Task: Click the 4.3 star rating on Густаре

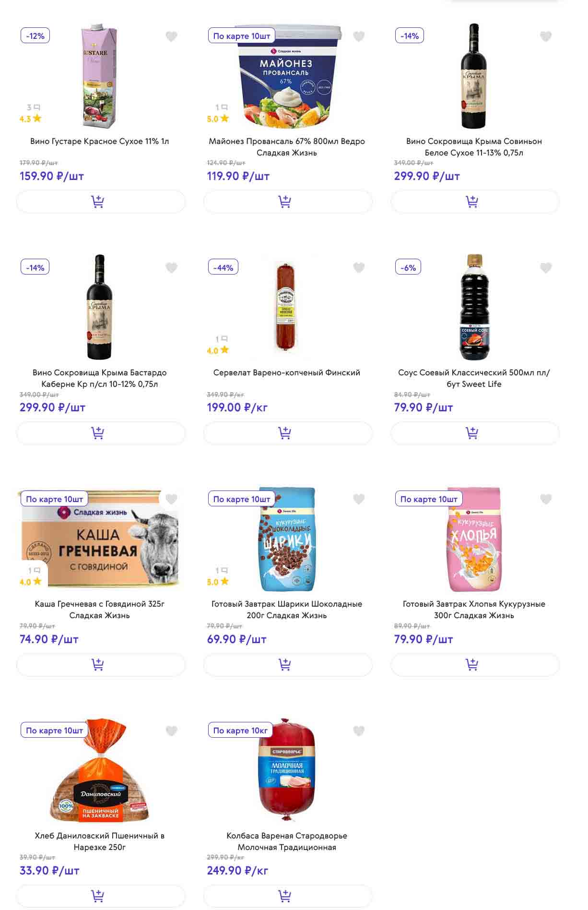Action: pos(30,119)
